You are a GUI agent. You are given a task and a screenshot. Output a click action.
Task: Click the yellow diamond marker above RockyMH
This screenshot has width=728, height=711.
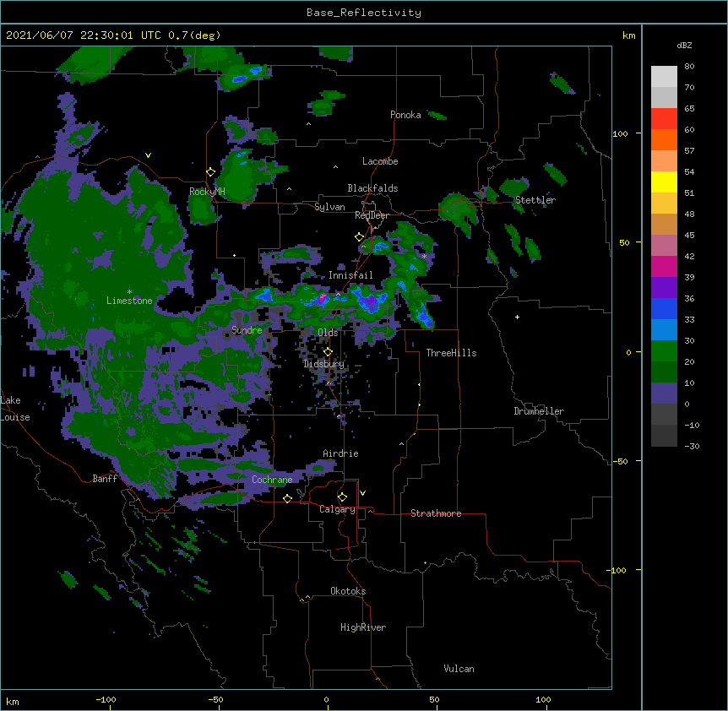coord(210,172)
